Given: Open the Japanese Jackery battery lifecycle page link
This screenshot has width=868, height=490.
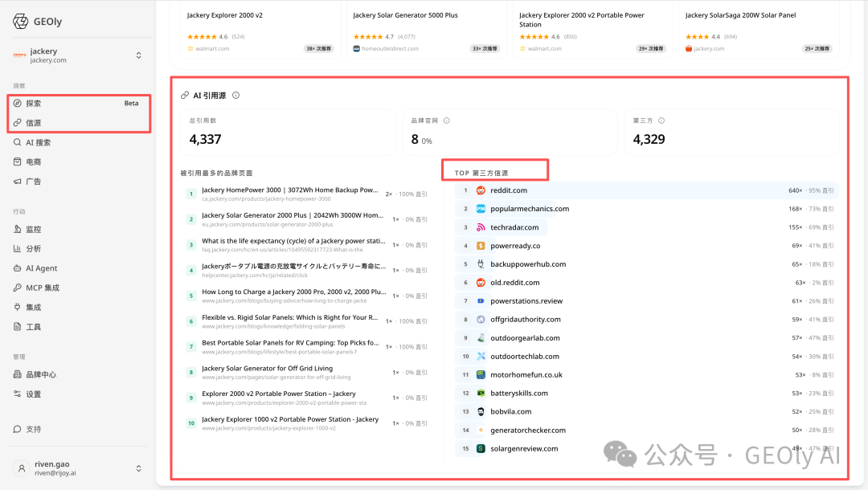Looking at the screenshot, I should [294, 267].
